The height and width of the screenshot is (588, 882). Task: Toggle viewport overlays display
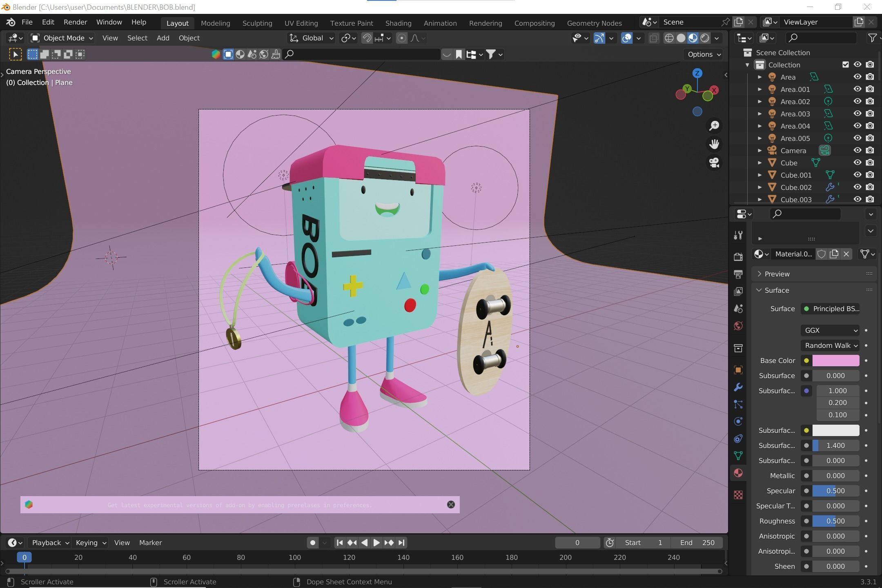(626, 38)
